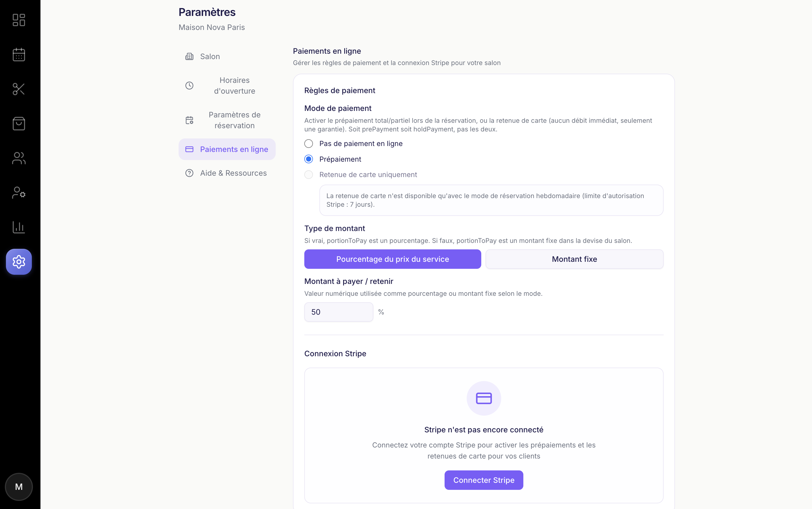Choose Pas de paiement en ligne
812x509 pixels.
[x=309, y=143]
